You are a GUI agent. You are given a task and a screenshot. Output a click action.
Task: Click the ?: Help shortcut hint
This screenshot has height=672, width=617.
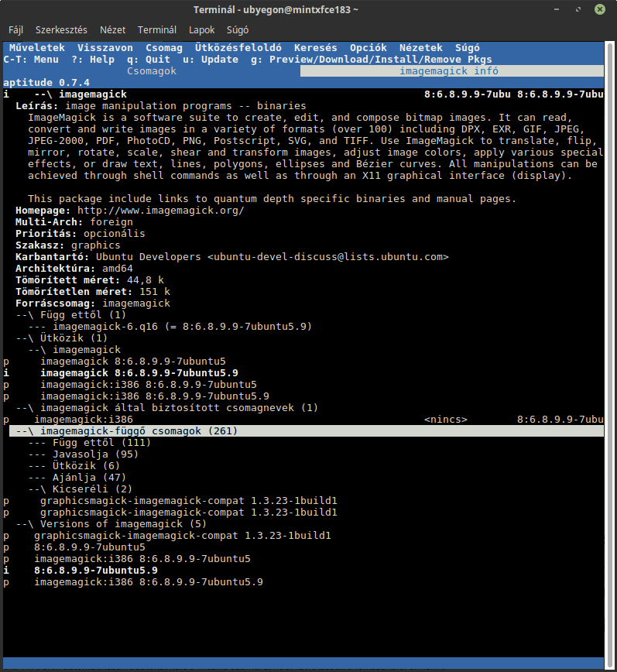pyautogui.click(x=93, y=59)
